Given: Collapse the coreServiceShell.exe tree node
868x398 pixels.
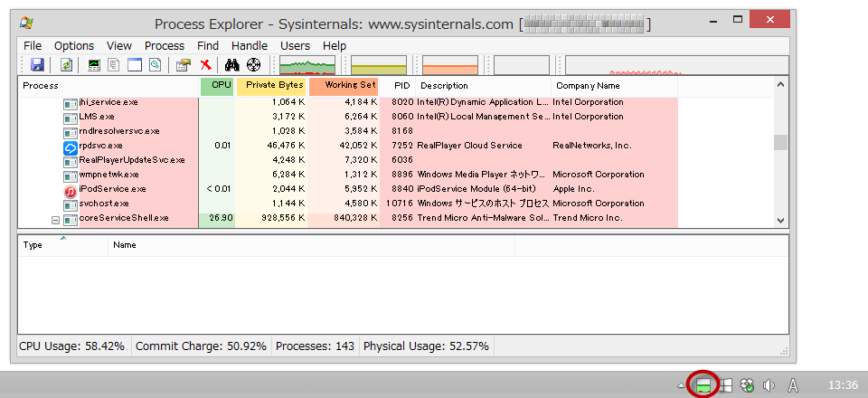Looking at the screenshot, I should [x=55, y=220].
